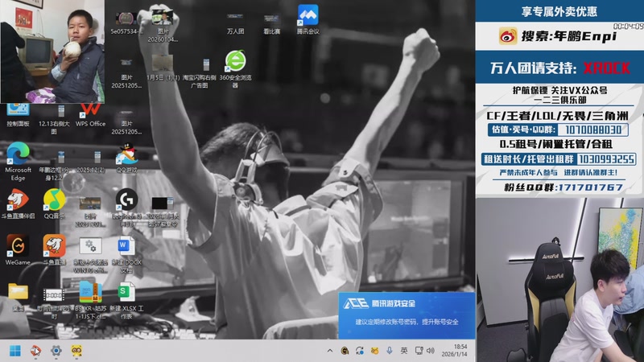Viewport: 644px width, 362px height.
Task: Toggle the 英 input method indicator
Action: (x=404, y=351)
